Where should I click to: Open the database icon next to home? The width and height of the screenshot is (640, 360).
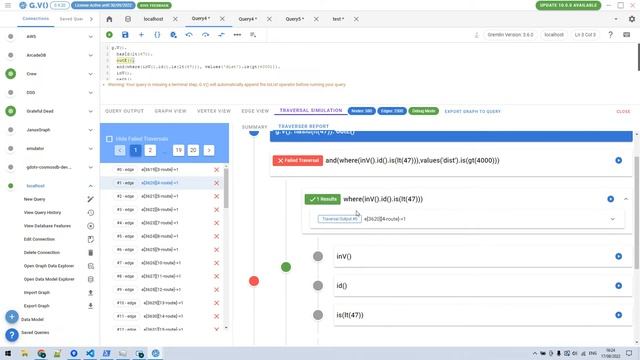(128, 19)
